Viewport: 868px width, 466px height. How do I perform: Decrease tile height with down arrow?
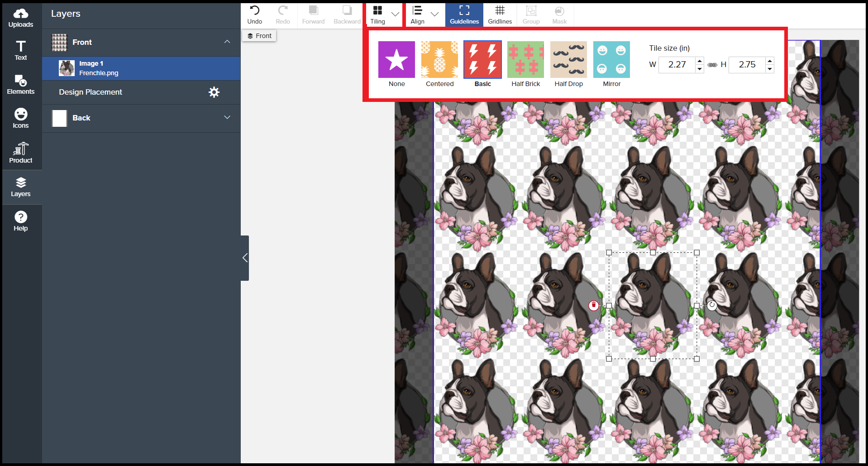(x=770, y=69)
